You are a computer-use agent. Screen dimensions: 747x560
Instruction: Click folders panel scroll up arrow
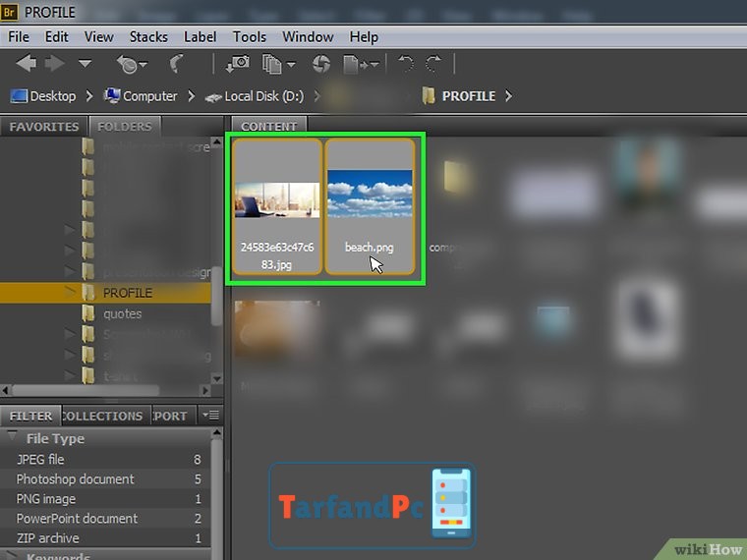217,141
